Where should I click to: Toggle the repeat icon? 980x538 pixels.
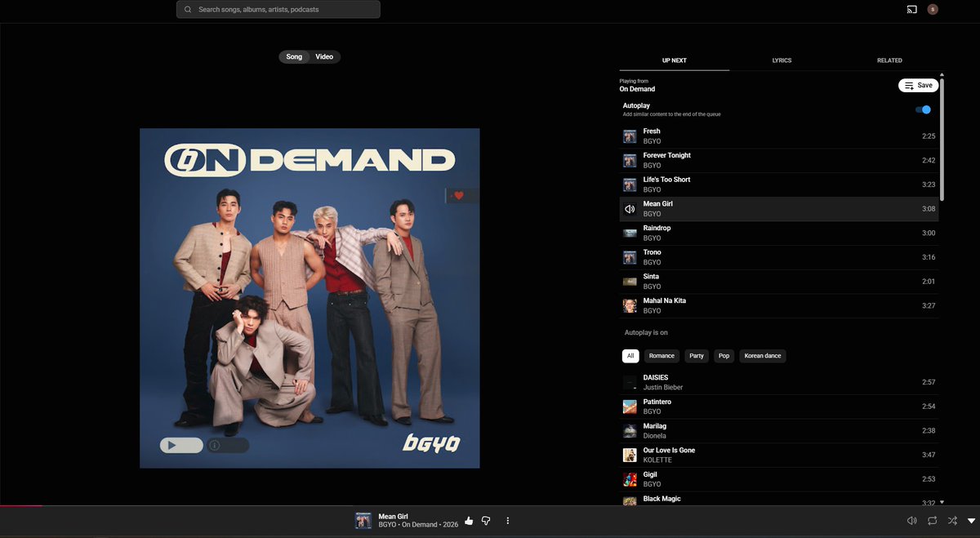tap(933, 521)
